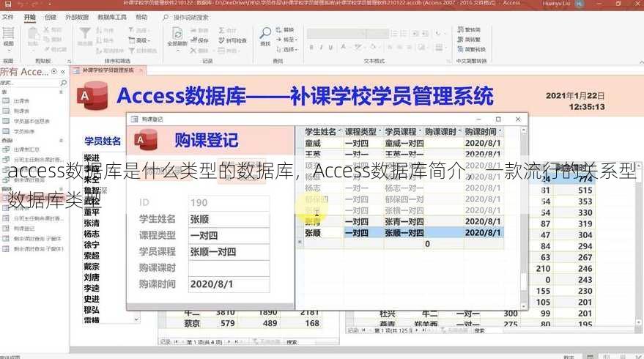Collapse the ribbon using the chevron arrow
This screenshot has height=359, width=644.
click(641, 62)
